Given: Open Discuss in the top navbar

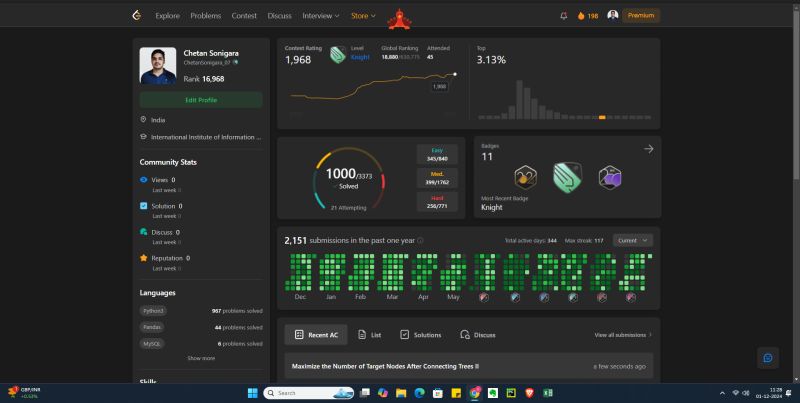Looking at the screenshot, I should (280, 16).
